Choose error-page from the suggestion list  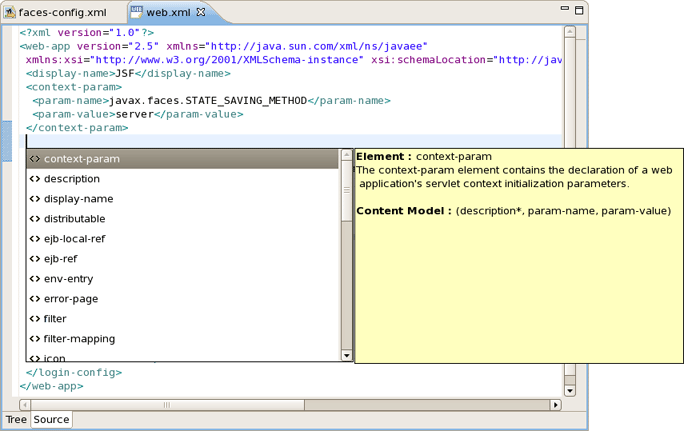71,299
